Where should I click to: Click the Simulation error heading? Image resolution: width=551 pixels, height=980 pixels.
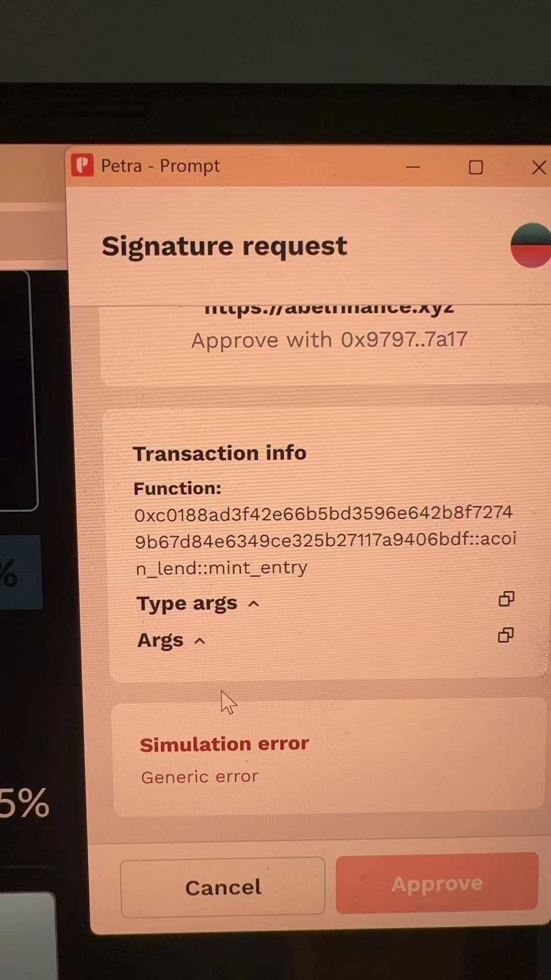(224, 744)
